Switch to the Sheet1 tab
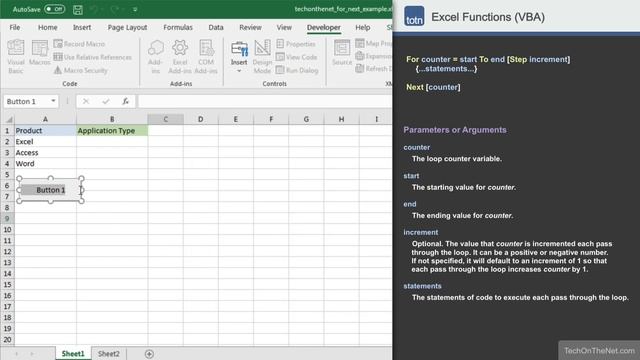 coord(73,354)
